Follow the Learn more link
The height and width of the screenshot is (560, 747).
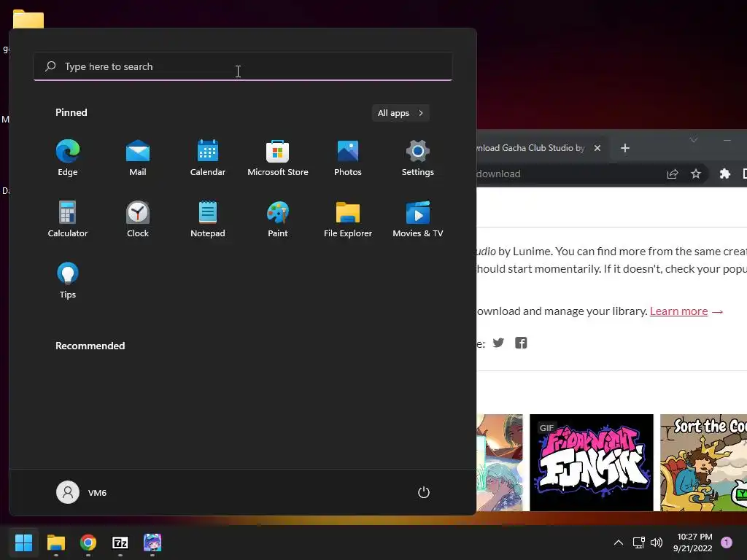pos(678,311)
